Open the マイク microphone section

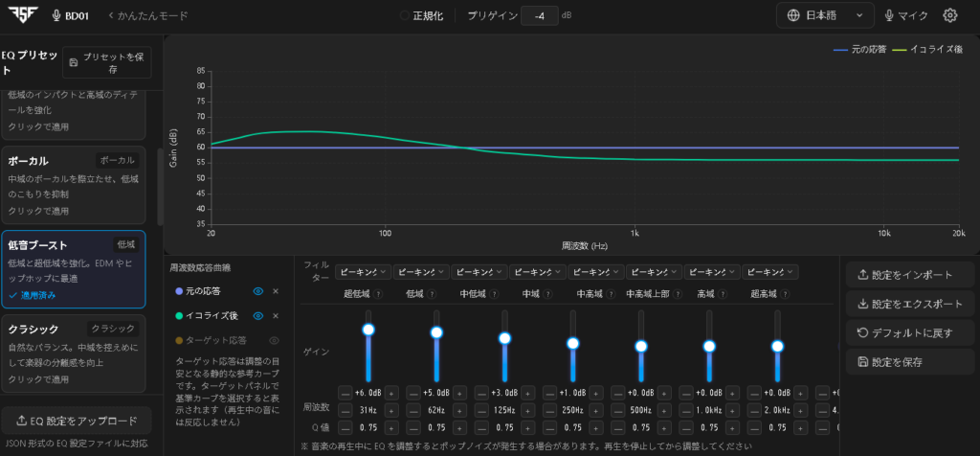click(906, 15)
